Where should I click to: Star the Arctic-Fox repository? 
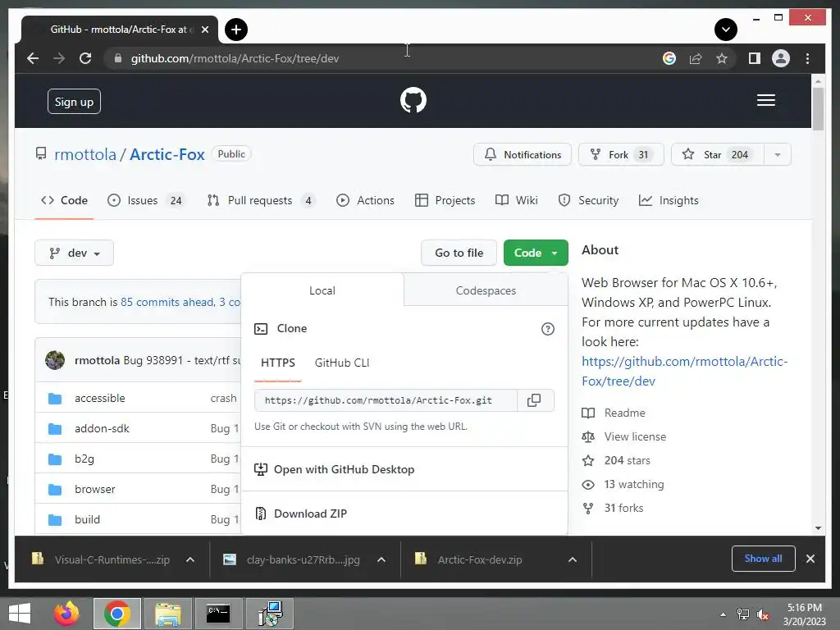pos(718,155)
